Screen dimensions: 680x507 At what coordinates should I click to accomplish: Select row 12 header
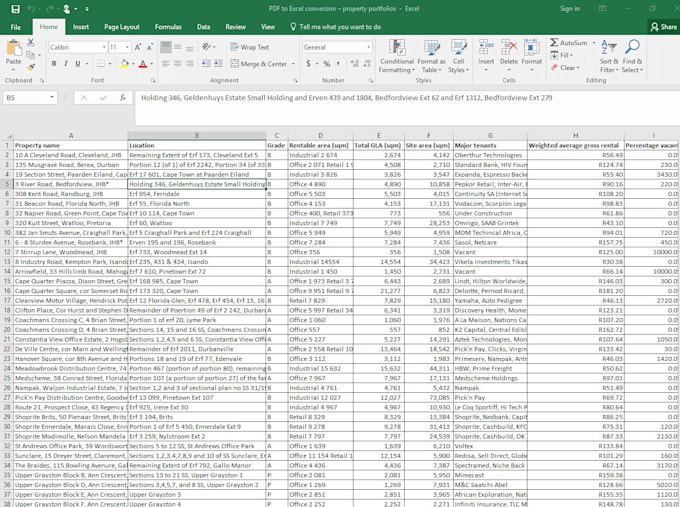click(x=7, y=252)
